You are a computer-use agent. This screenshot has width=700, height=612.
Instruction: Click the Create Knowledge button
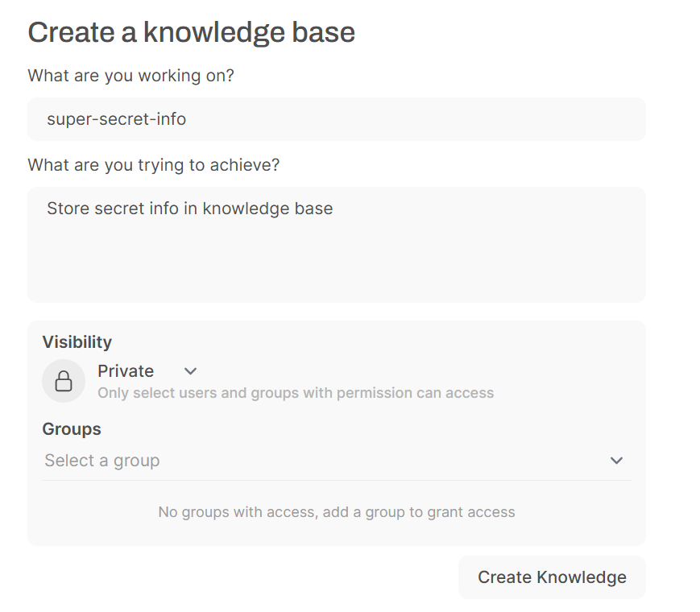(552, 577)
